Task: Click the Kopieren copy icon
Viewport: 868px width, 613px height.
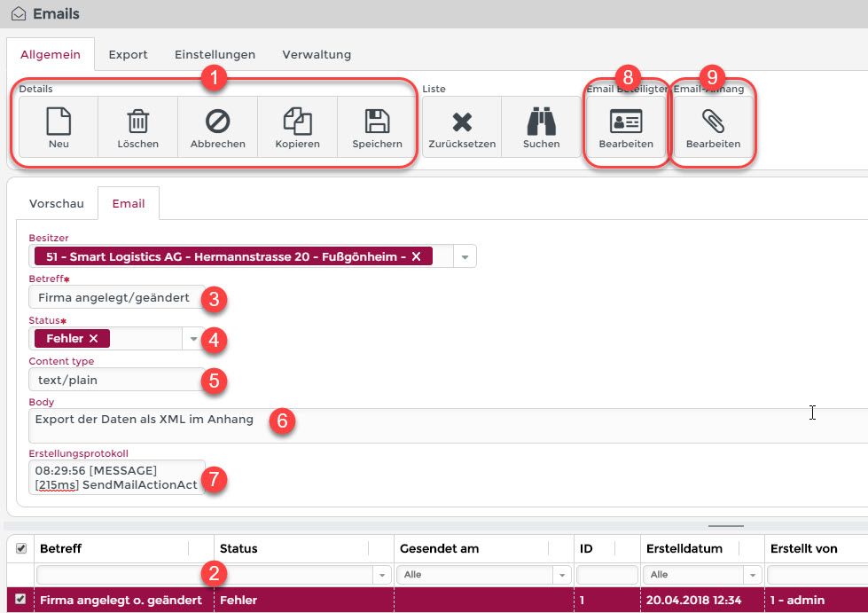Action: pyautogui.click(x=297, y=122)
